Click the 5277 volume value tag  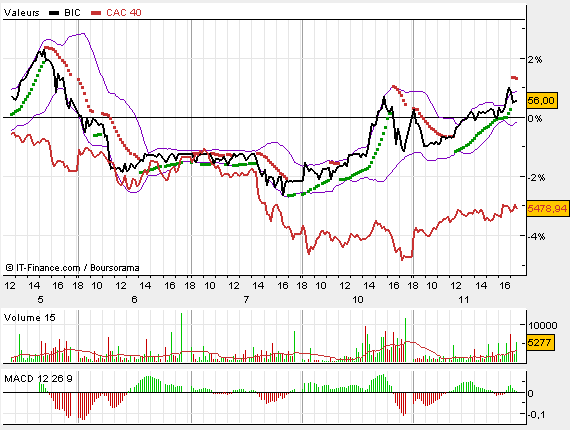(x=540, y=342)
